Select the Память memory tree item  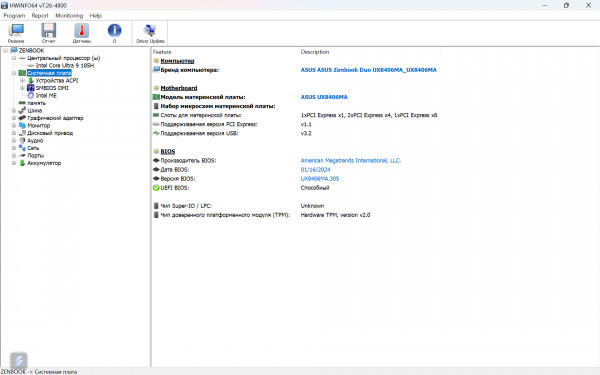(x=36, y=103)
